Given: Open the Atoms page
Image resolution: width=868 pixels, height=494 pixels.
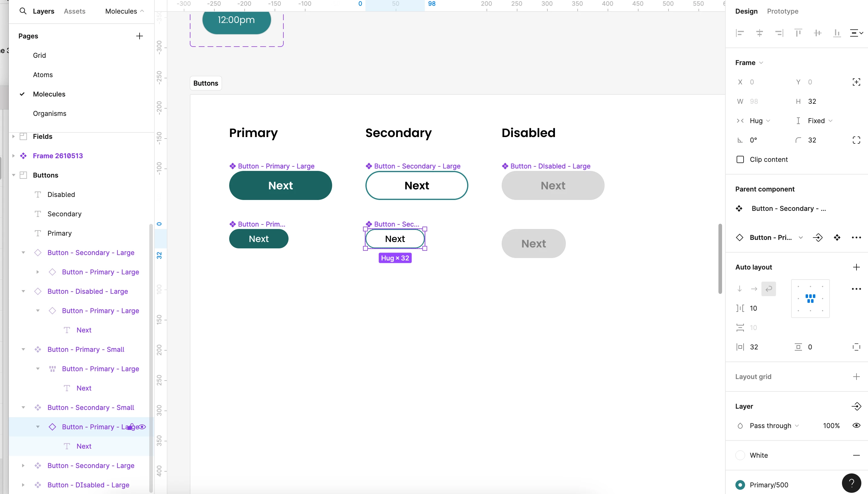Looking at the screenshot, I should pyautogui.click(x=43, y=75).
